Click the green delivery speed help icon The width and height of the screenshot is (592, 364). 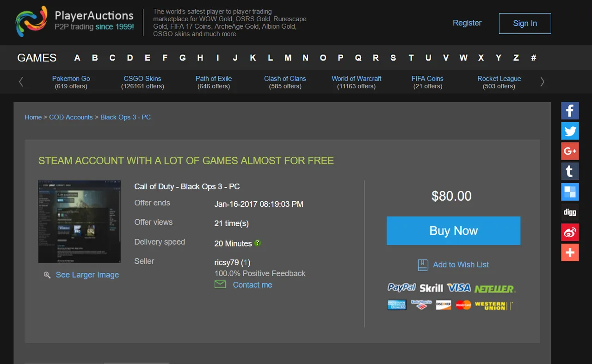(258, 243)
